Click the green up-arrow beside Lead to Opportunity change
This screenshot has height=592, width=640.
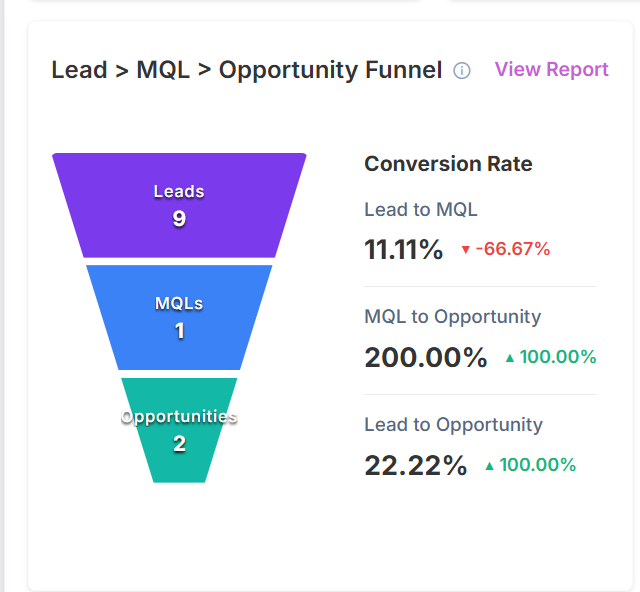[x=489, y=466]
